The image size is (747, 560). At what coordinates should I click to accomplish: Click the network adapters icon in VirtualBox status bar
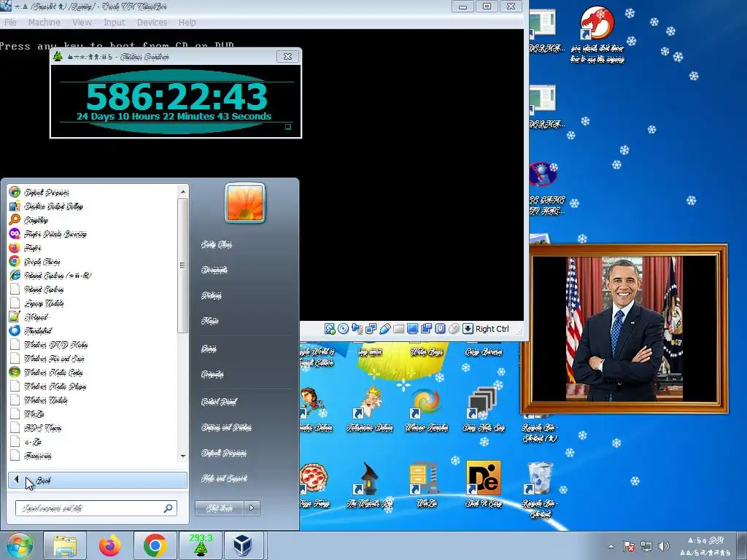coord(371,329)
